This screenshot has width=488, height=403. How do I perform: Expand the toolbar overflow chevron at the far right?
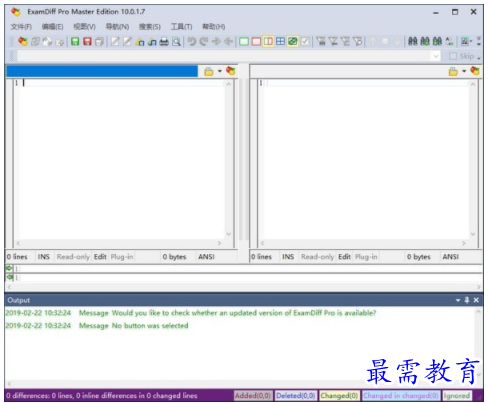click(479, 41)
